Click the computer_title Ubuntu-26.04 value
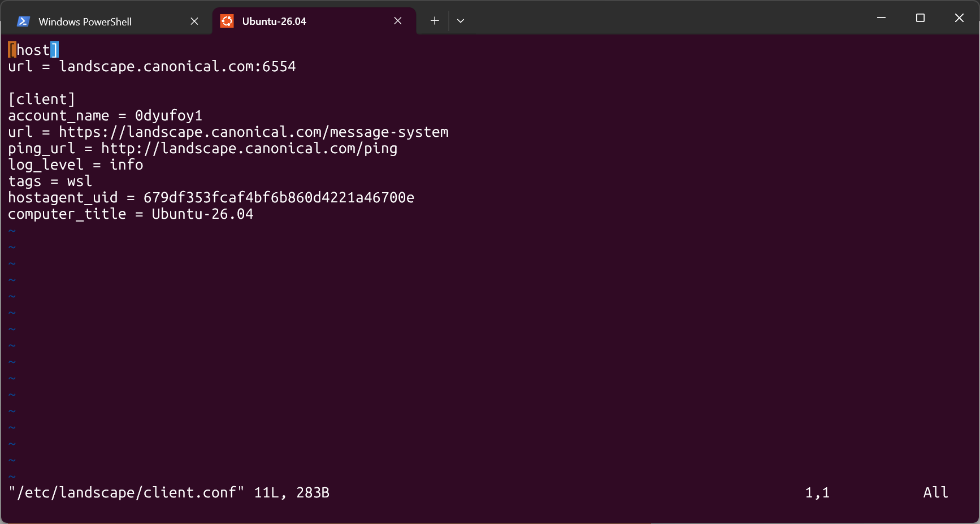980x524 pixels. (202, 214)
